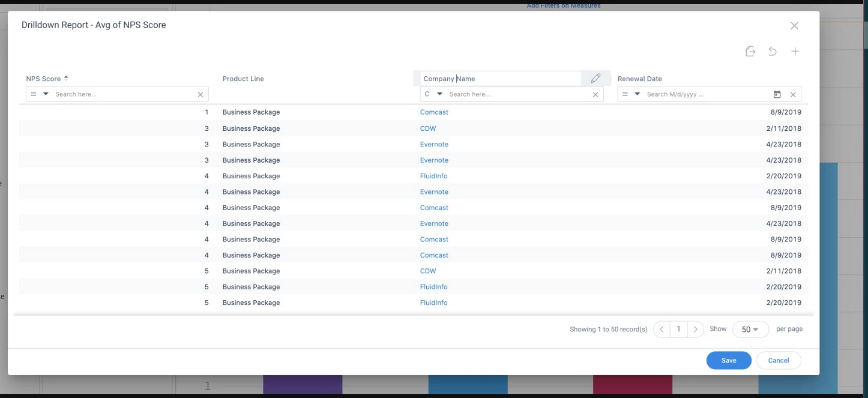Open FluidInfo link in NPS score 4 row

coord(433,176)
